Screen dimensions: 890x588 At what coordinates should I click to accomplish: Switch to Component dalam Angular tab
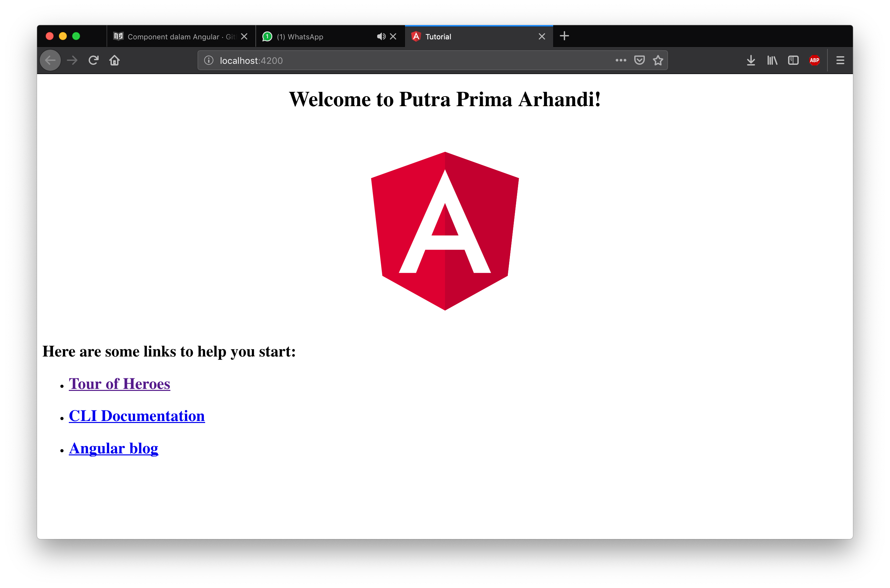[181, 36]
